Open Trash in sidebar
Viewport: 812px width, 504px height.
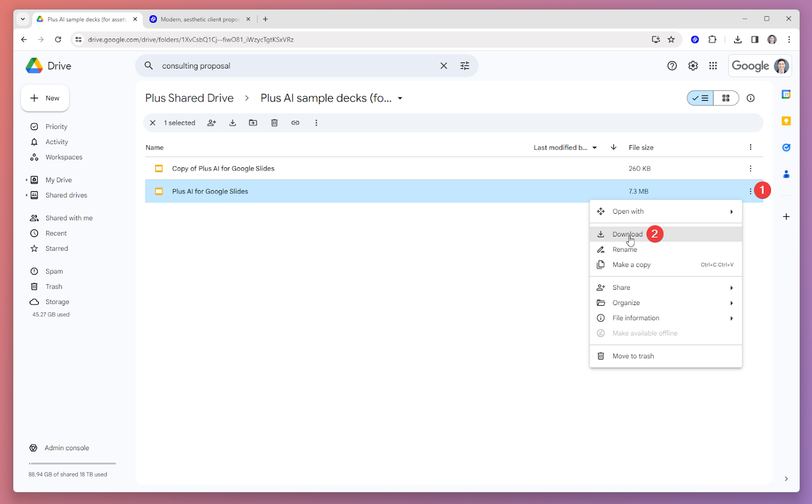point(54,286)
